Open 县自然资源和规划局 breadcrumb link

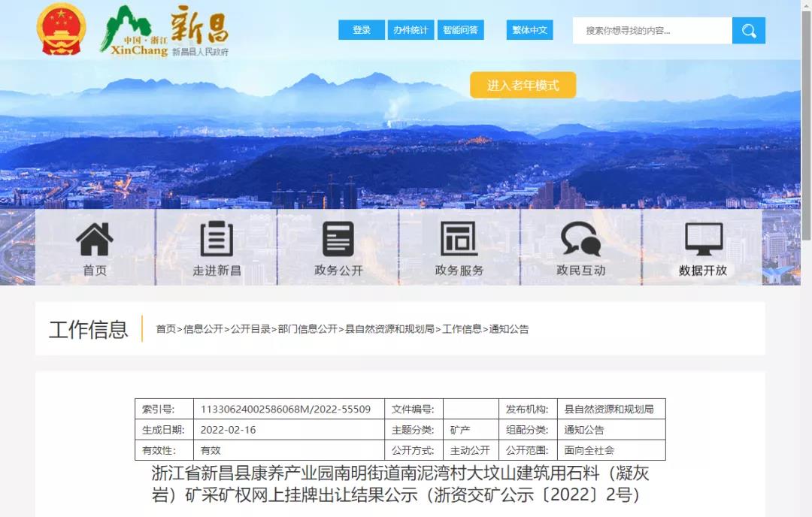coord(389,329)
